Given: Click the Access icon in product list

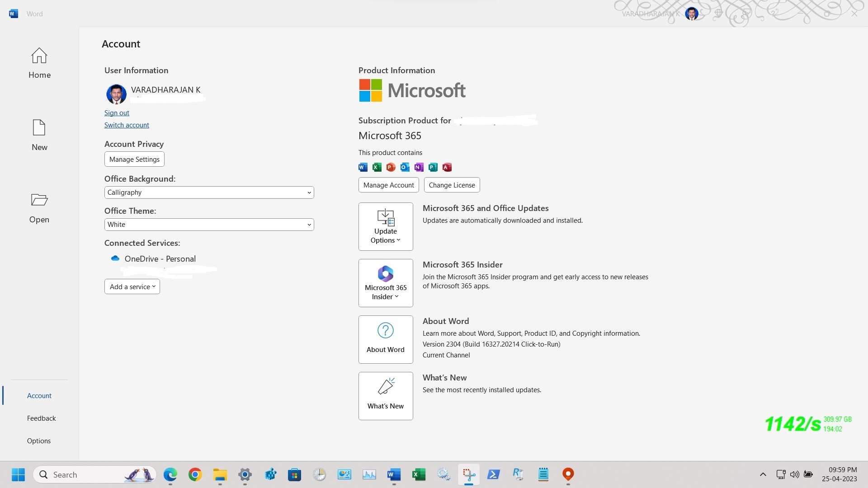Looking at the screenshot, I should 447,168.
